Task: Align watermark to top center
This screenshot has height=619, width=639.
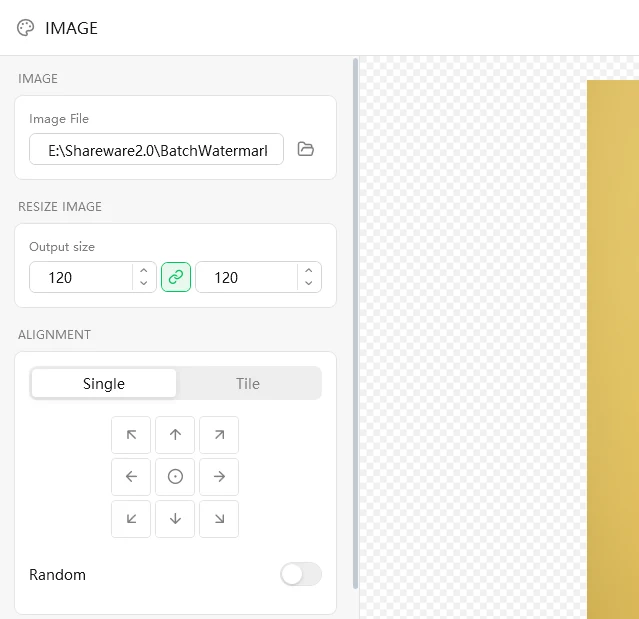Action: pos(175,435)
